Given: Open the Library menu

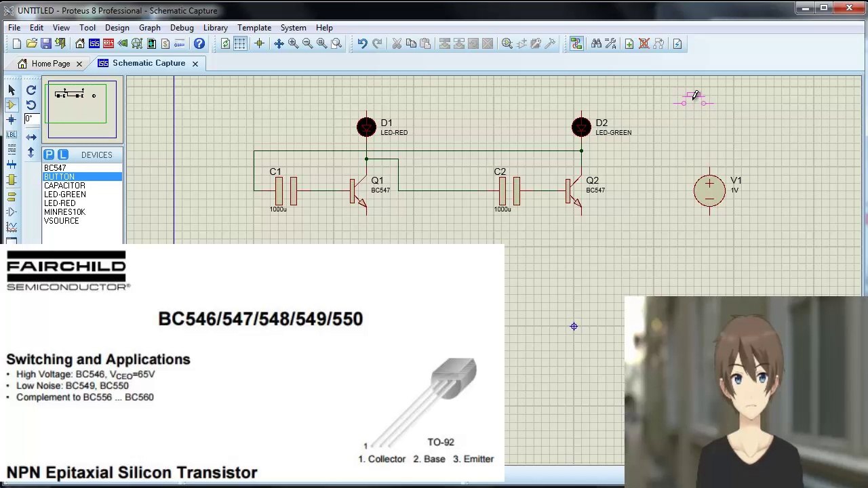Looking at the screenshot, I should tap(216, 28).
